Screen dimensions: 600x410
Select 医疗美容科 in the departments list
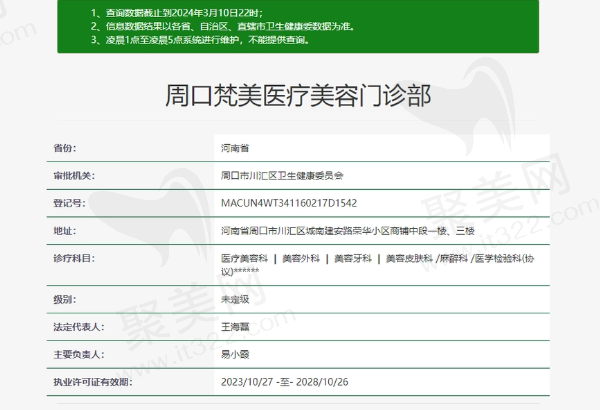[x=244, y=258]
